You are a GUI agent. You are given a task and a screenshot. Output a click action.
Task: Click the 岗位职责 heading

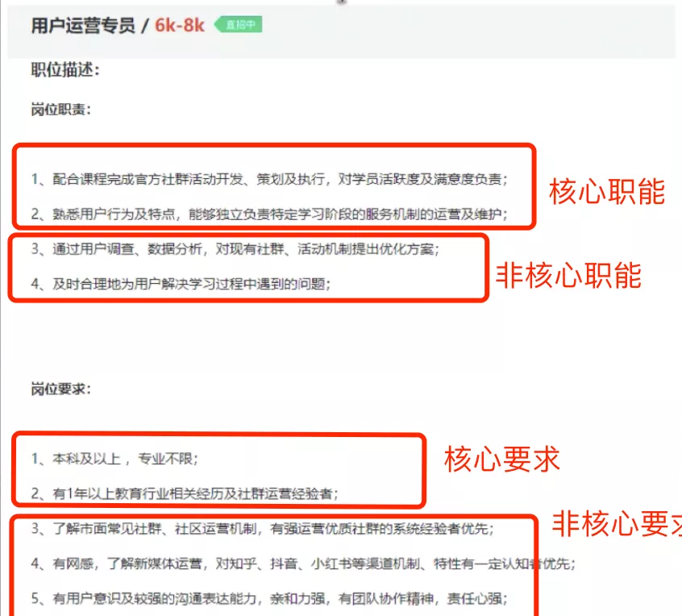[x=61, y=110]
